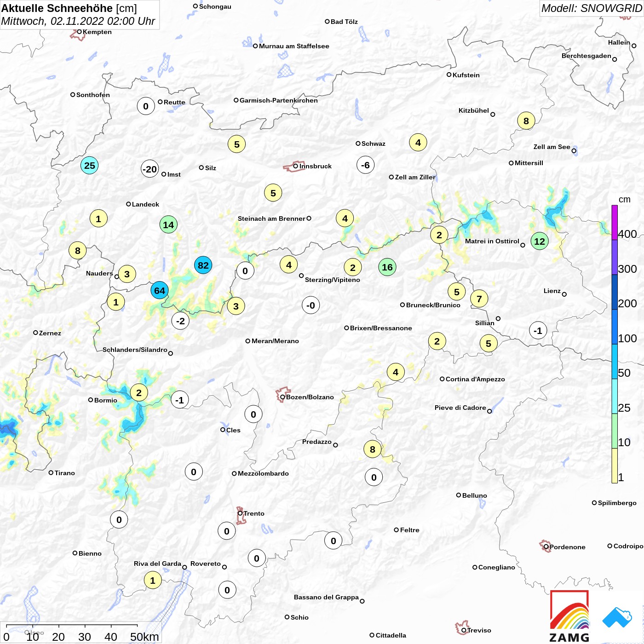Click the 2 marker beside Bormio
Screen dimensions: 644x644
(x=139, y=393)
